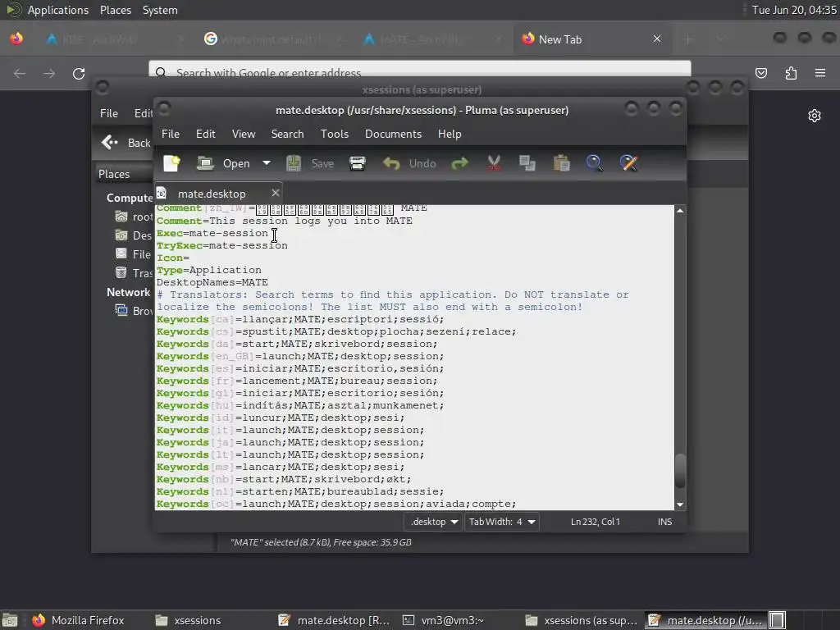This screenshot has width=840, height=630.
Task: Open the System menu on the top panel
Action: 160,10
